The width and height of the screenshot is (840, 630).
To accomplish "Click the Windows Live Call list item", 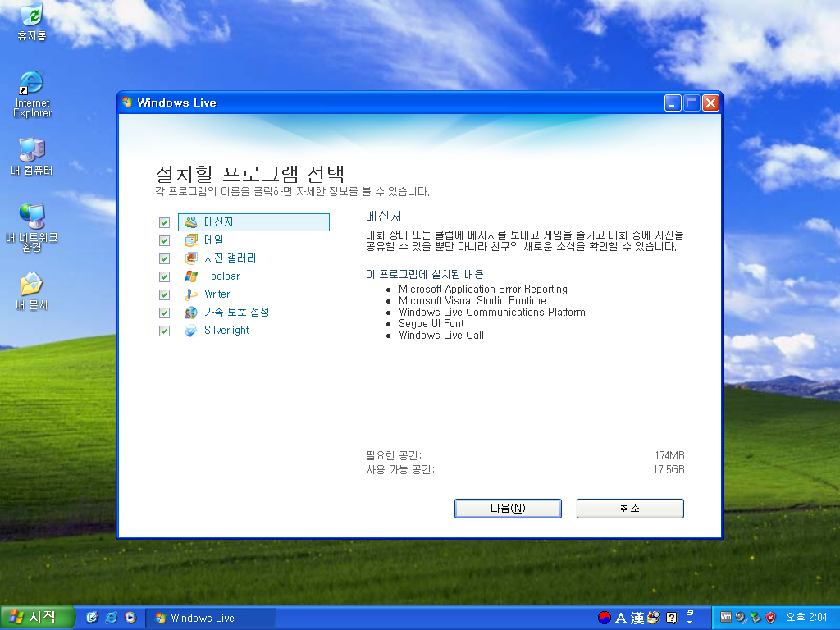I will (441, 335).
